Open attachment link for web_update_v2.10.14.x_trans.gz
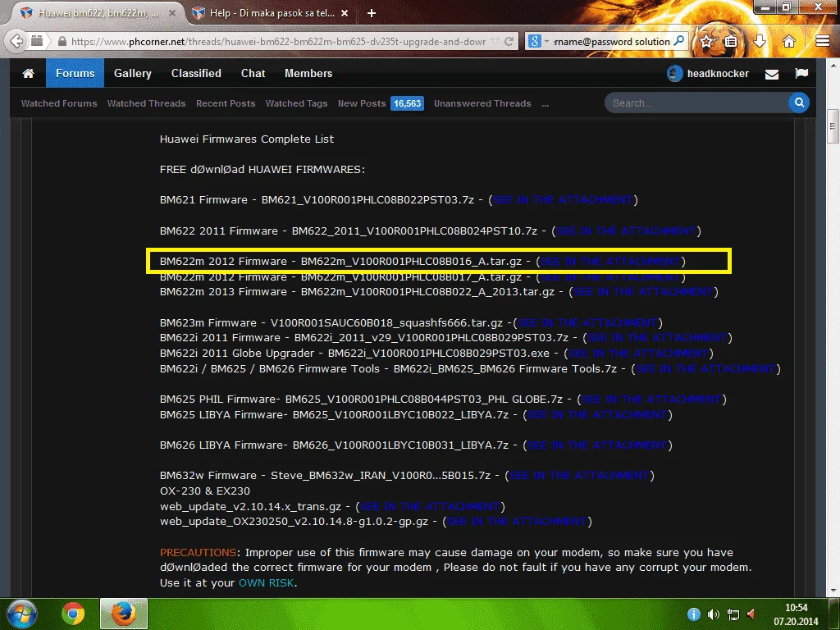Viewport: 840px width, 630px height. click(430, 506)
